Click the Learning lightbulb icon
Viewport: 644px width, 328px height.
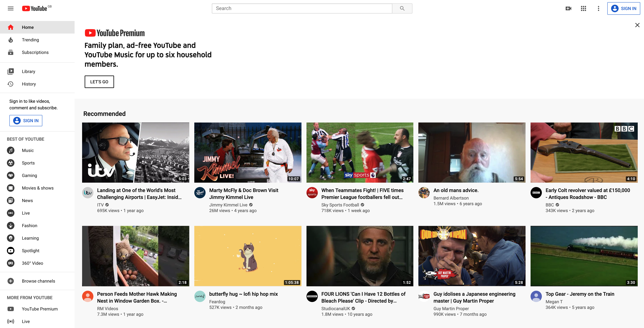point(10,238)
